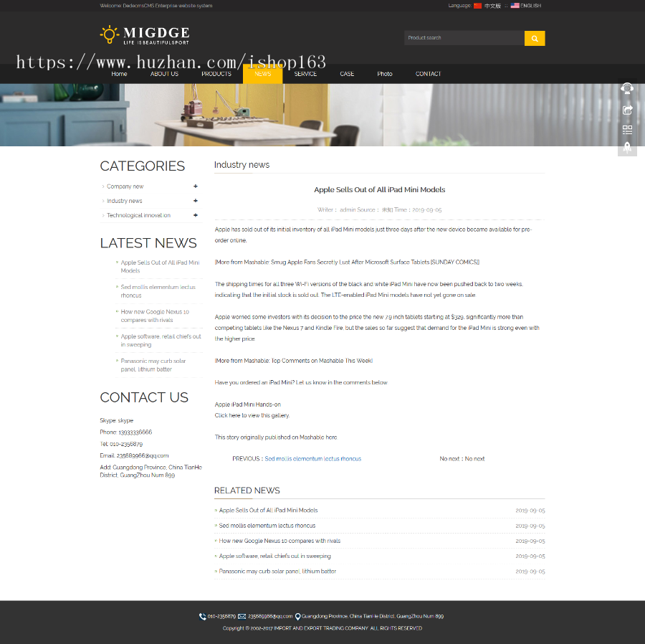This screenshot has width=645, height=644.
Task: Click the footer phone icon
Action: (x=202, y=617)
